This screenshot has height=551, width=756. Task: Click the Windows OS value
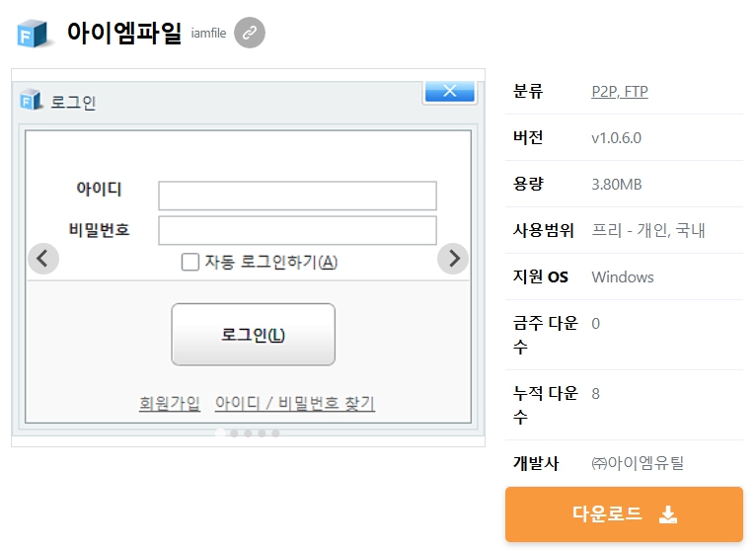click(x=623, y=276)
